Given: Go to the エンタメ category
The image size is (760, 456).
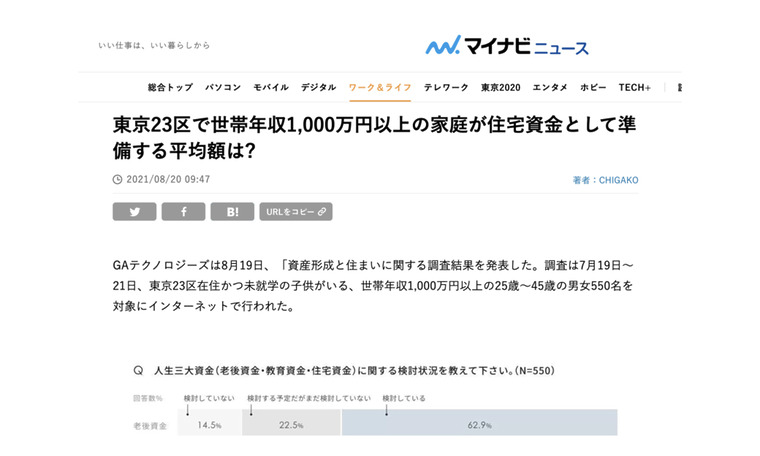Looking at the screenshot, I should [x=550, y=88].
